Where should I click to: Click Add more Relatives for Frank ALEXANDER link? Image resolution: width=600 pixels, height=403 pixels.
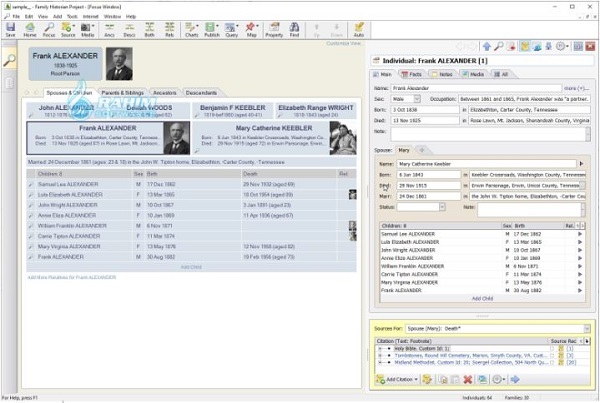pos(72,277)
